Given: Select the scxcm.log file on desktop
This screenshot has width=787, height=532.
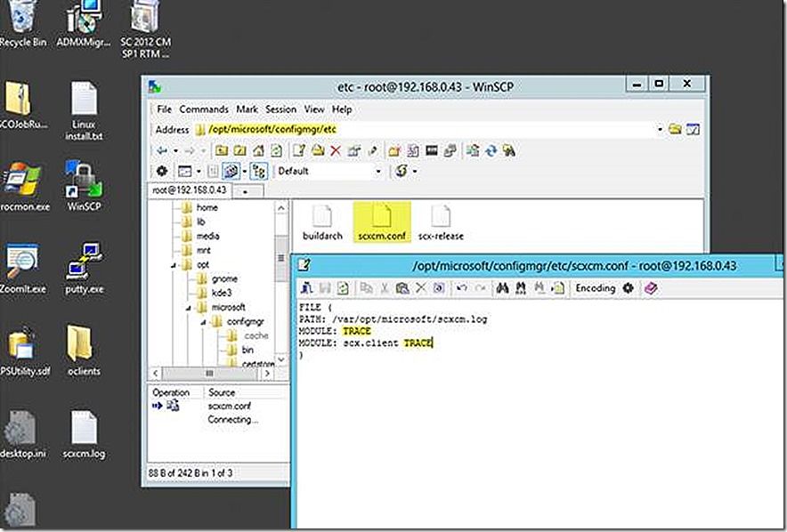Looking at the screenshot, I should point(84,435).
